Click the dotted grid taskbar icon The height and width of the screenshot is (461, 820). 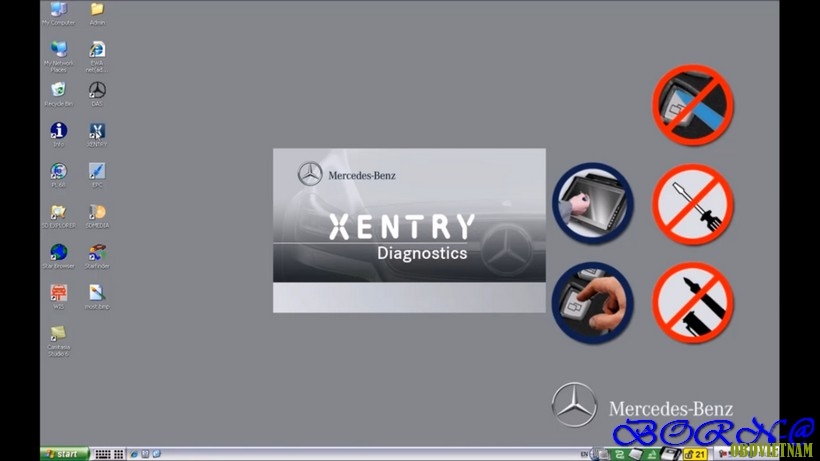click(x=119, y=455)
